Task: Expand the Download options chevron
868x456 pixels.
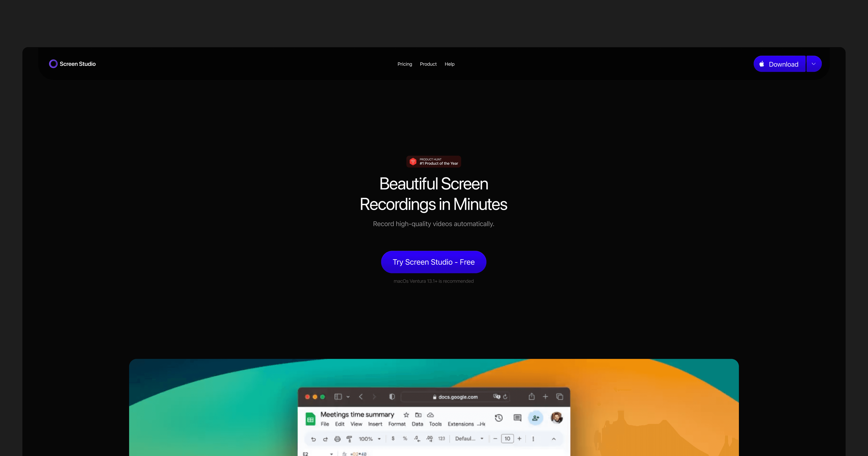Action: (814, 64)
